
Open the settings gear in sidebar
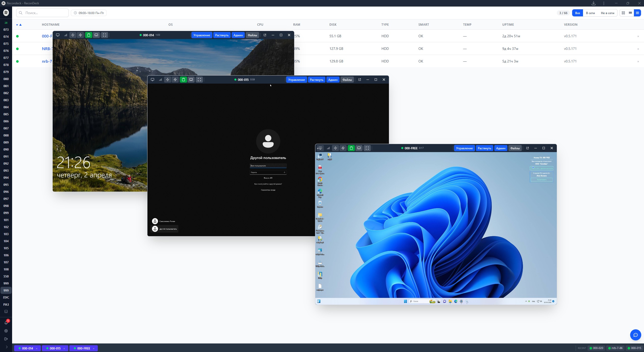coord(6,331)
